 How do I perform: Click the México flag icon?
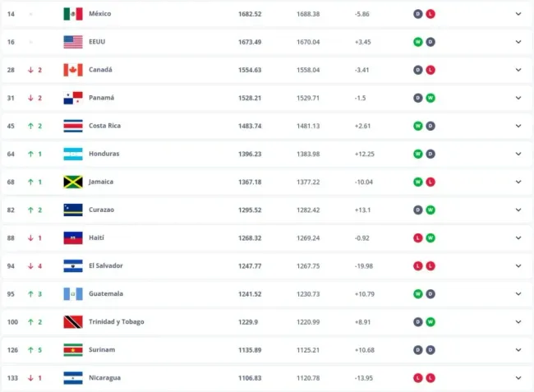(73, 14)
